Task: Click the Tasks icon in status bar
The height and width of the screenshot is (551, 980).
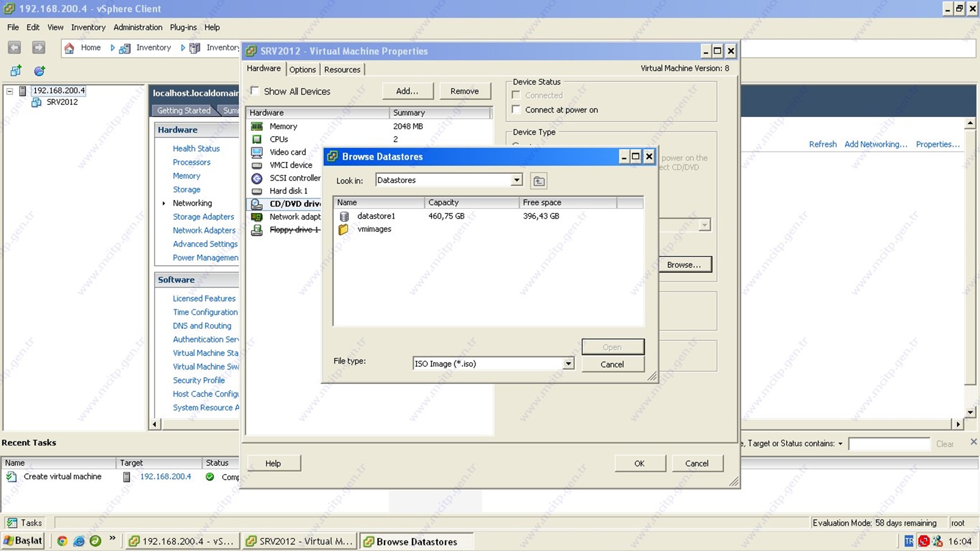Action: [x=12, y=523]
